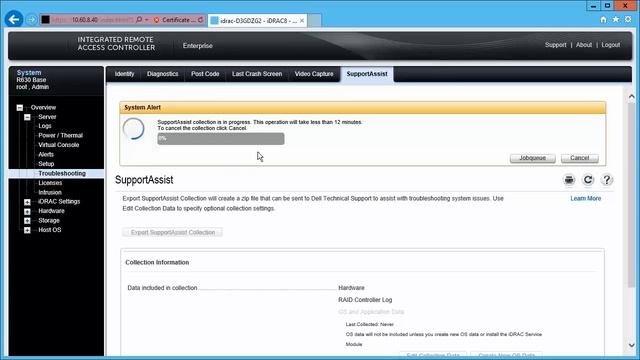
Task: Open the About link in header
Action: click(584, 45)
